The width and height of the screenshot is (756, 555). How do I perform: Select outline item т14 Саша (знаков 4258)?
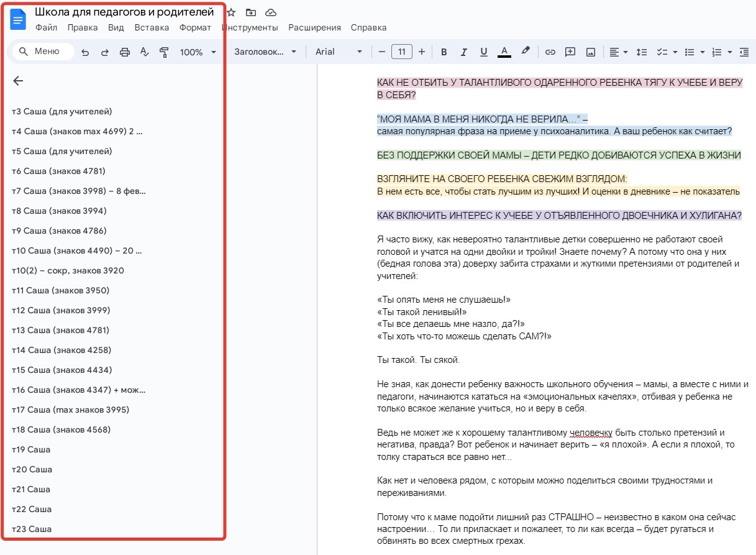(61, 350)
